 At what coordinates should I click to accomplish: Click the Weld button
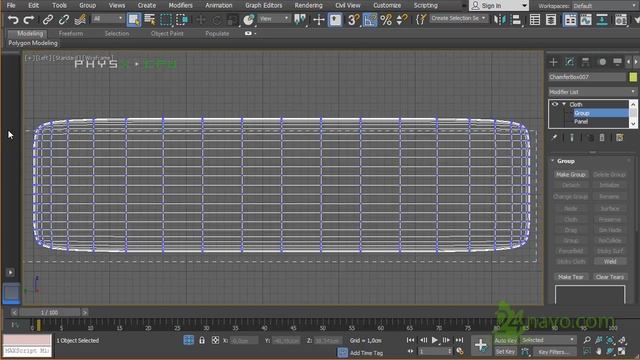tap(610, 261)
